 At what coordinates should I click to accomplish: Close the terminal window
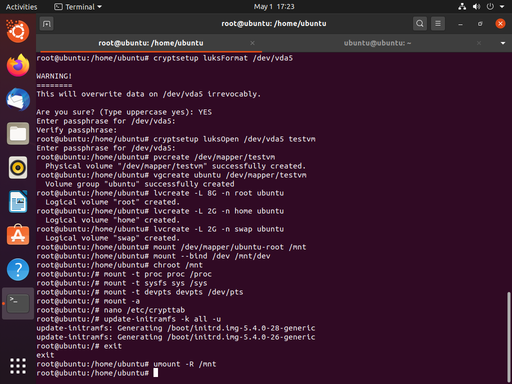[x=500, y=24]
